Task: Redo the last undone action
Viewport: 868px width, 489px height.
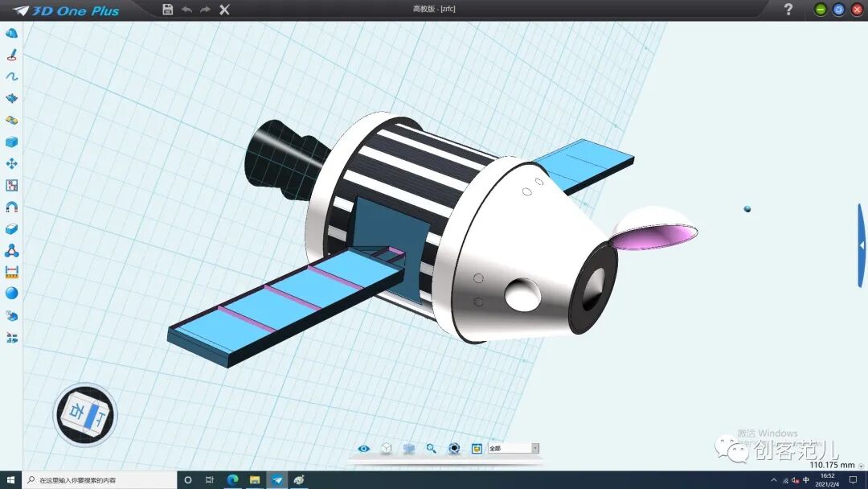Action: (206, 10)
